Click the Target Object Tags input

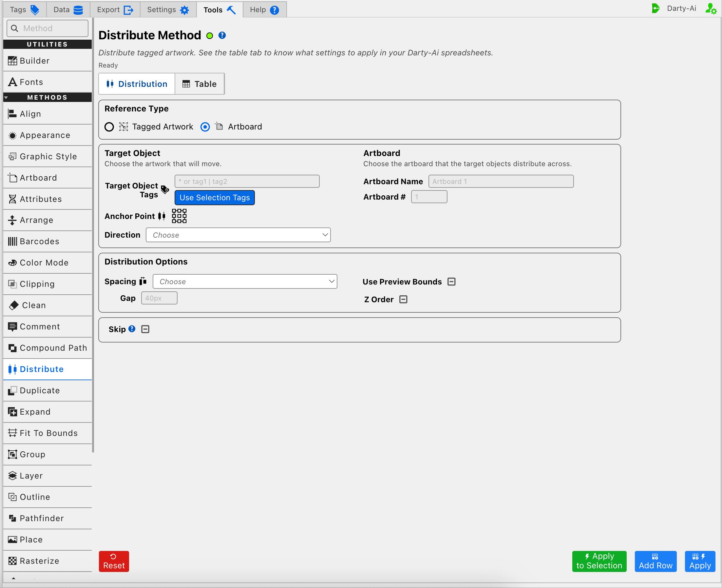point(247,182)
